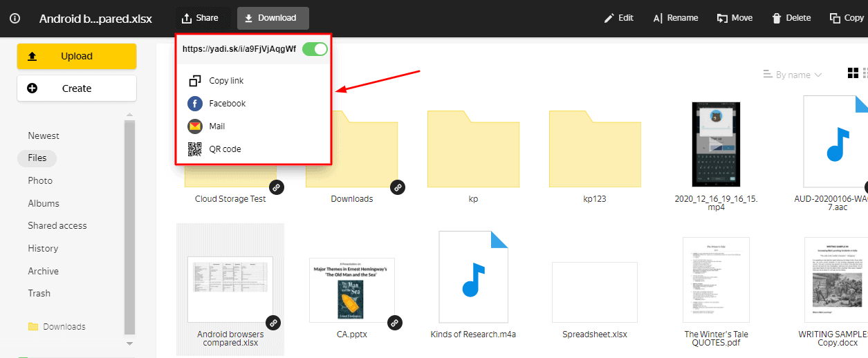The width and height of the screenshot is (868, 358).
Task: Open Shared access in sidebar
Action: click(x=57, y=226)
